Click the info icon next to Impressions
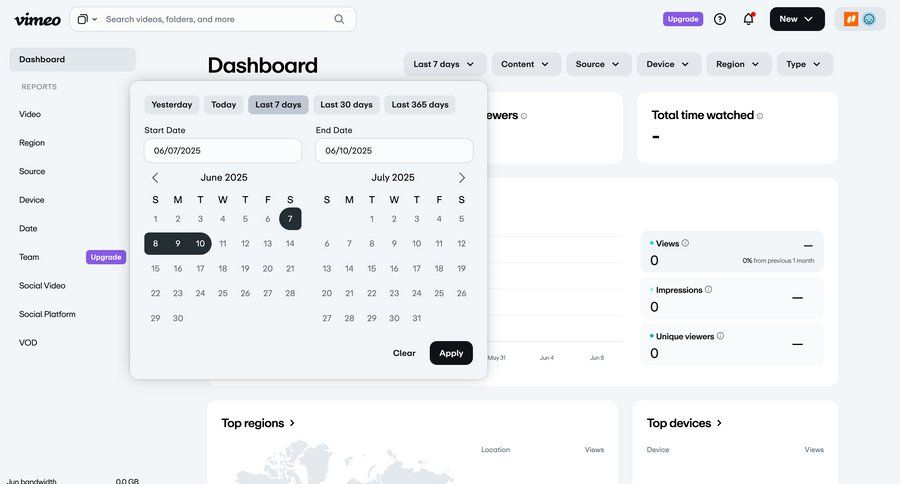Screen dimensions: 900x484 pos(708,289)
